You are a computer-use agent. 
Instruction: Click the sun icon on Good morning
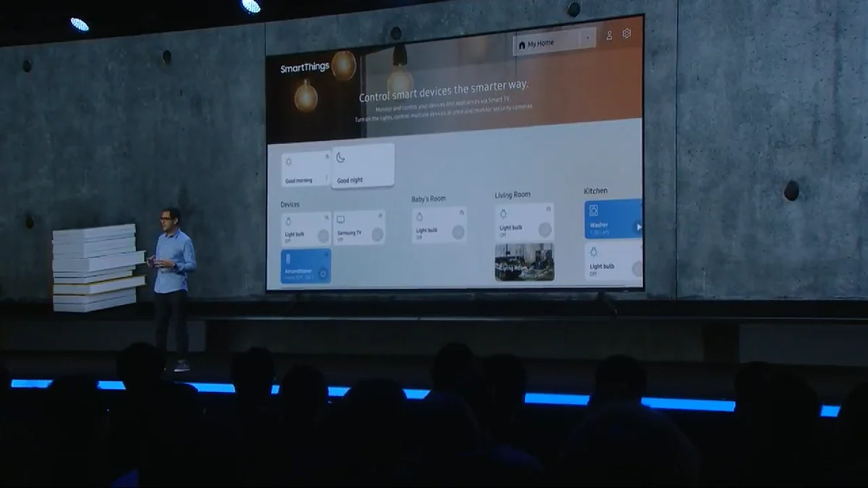click(x=289, y=162)
